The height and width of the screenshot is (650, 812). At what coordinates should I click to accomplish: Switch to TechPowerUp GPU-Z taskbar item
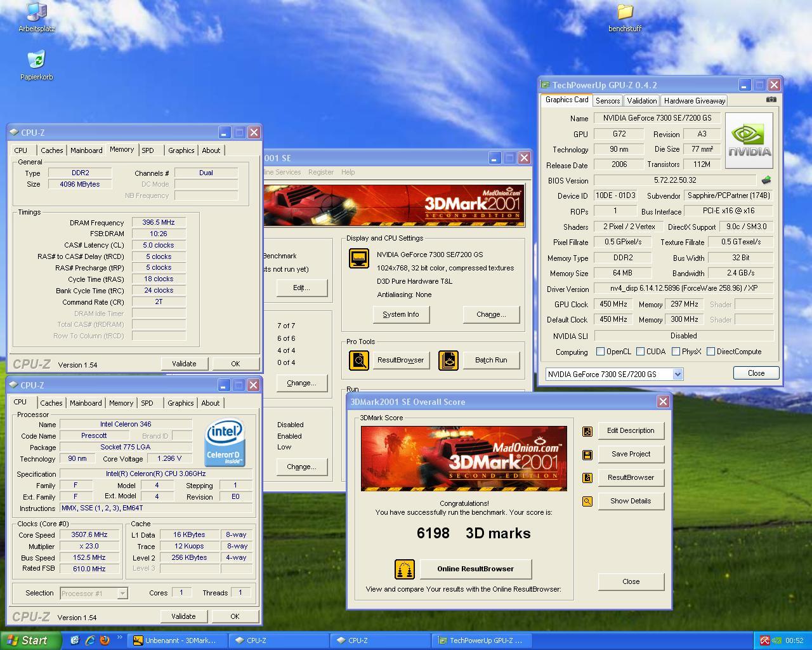tap(482, 640)
